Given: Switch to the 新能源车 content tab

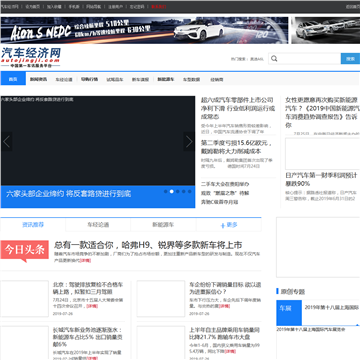Looking at the screenshot, I should click(163, 225).
